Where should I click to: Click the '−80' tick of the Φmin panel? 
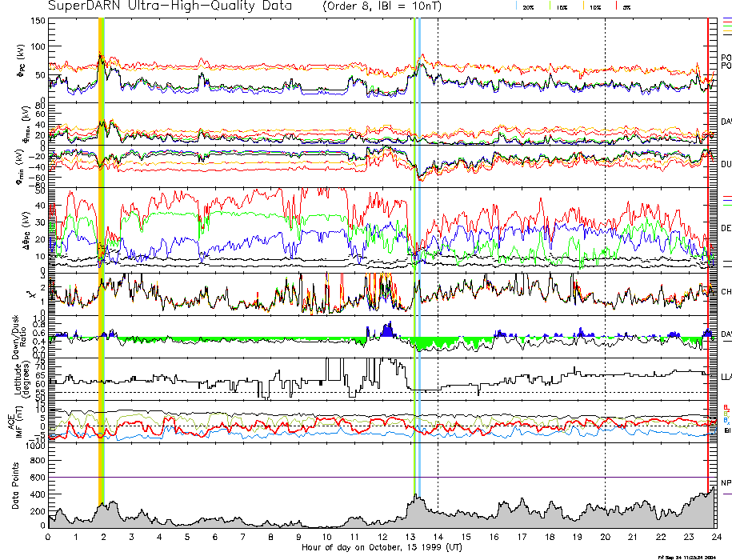[38, 186]
